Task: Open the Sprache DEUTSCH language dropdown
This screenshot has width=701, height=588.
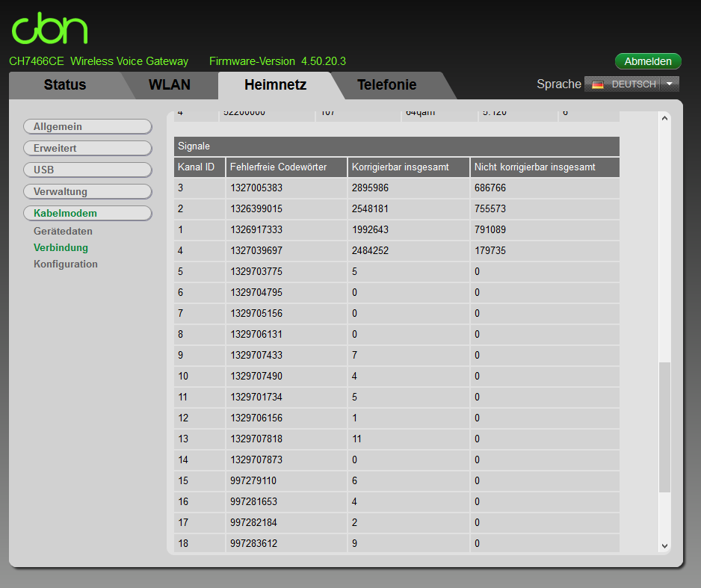Action: [x=631, y=84]
